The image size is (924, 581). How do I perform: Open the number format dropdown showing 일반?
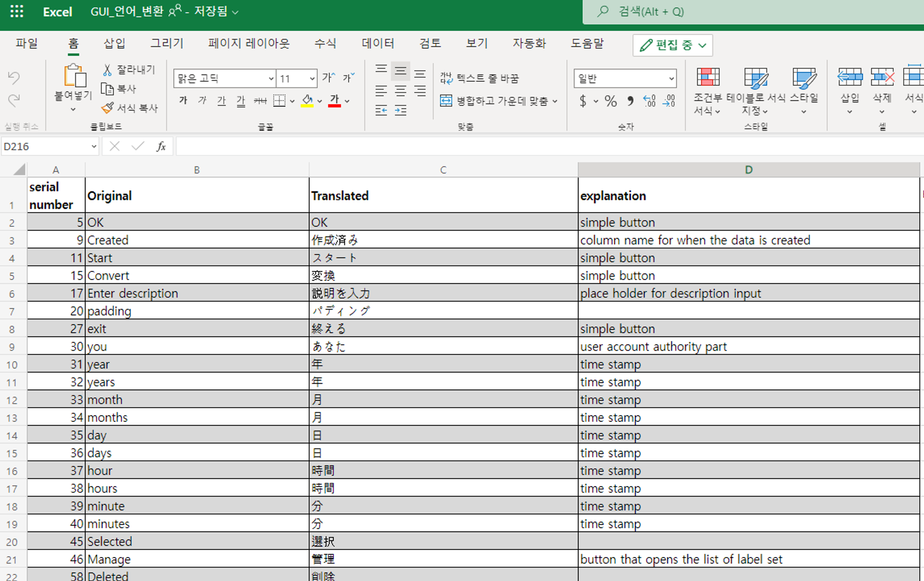pyautogui.click(x=625, y=78)
